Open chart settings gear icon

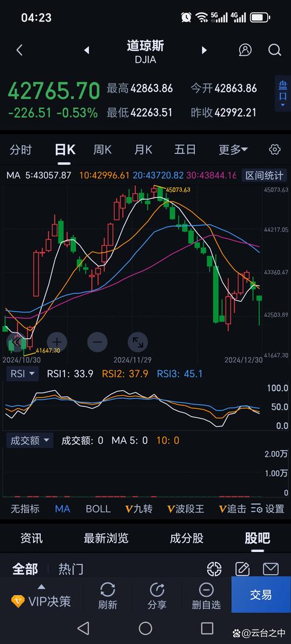click(275, 150)
